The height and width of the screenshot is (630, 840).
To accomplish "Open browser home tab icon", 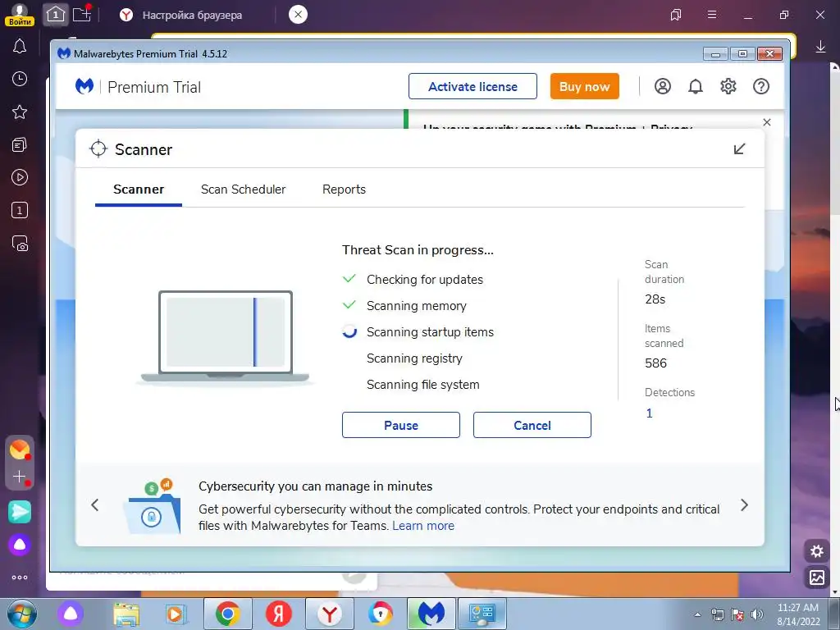I will point(55,15).
